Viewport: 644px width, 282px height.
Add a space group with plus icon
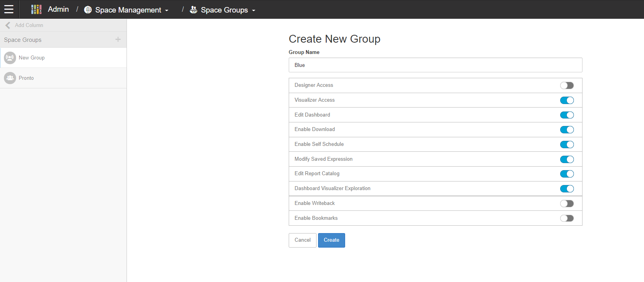pos(118,40)
